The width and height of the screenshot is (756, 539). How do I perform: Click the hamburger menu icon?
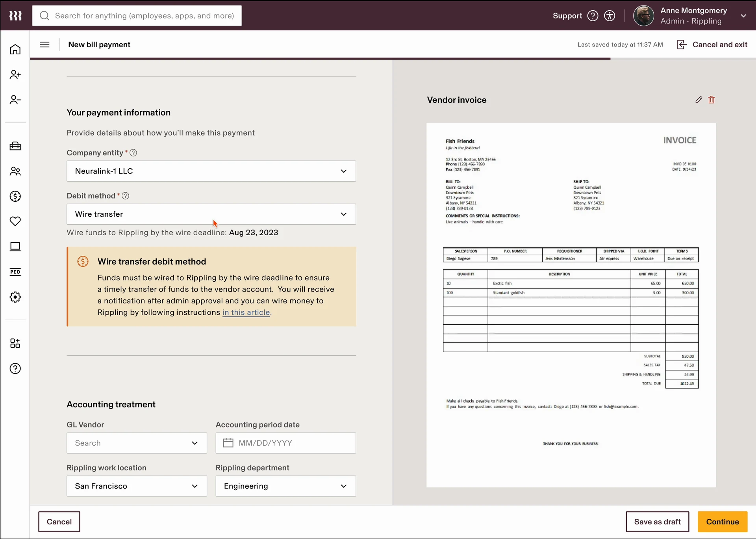coord(44,45)
